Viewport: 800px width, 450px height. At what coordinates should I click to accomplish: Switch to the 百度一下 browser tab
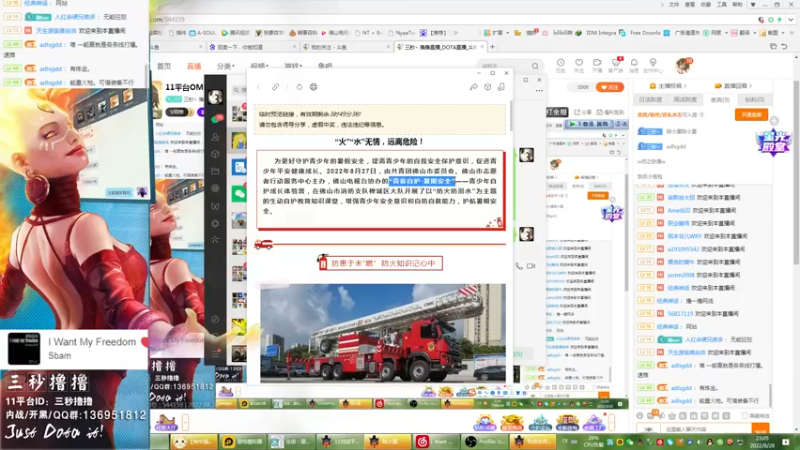254,47
